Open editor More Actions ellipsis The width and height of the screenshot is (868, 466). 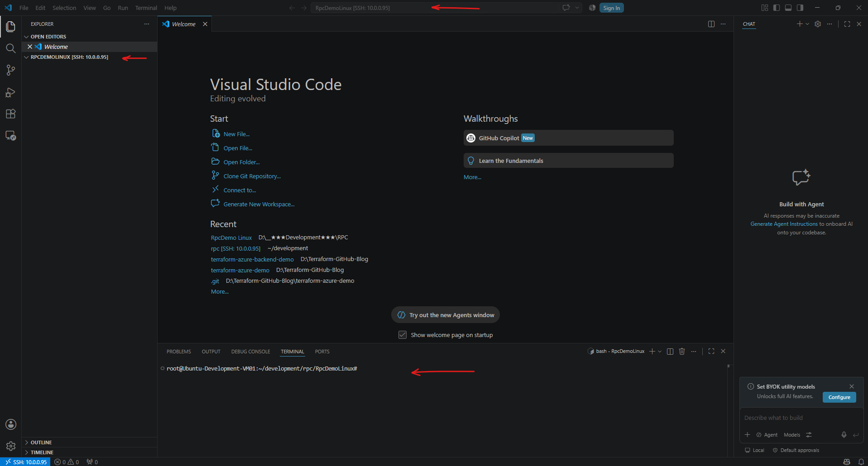pos(723,24)
